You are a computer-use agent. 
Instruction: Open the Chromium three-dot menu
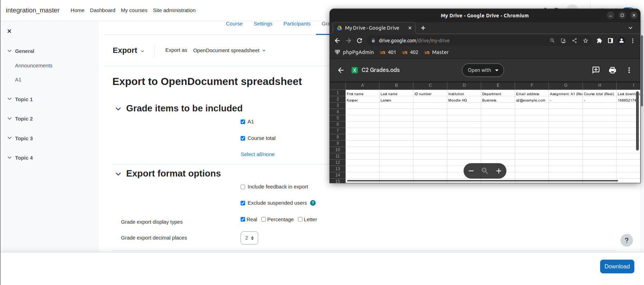[x=633, y=41]
